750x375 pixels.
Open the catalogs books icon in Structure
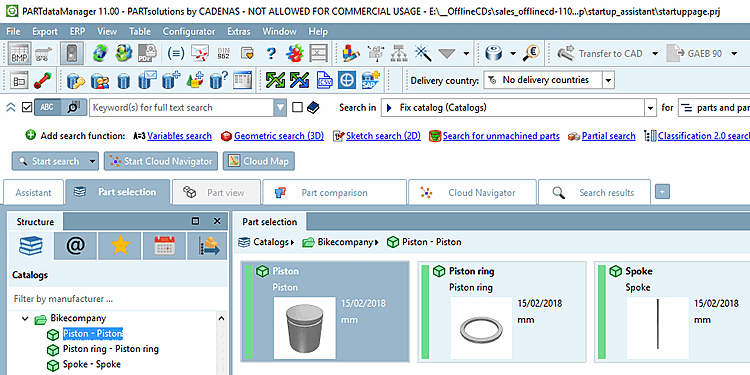31,246
